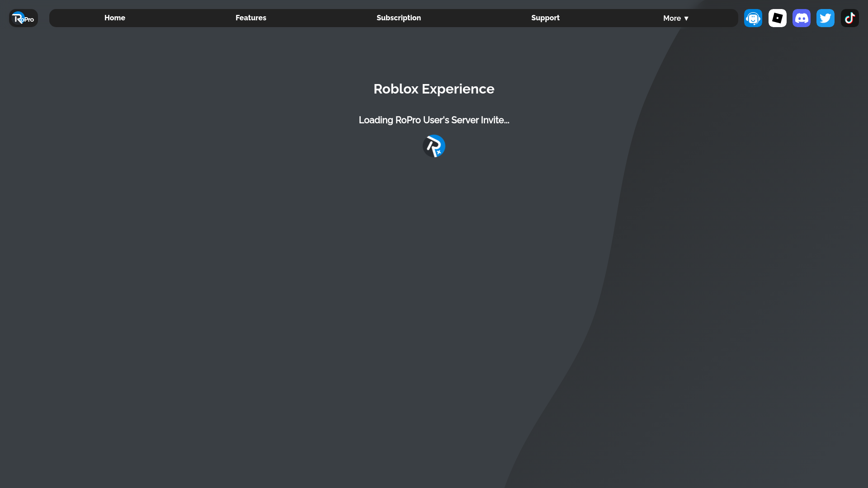Expand the More dropdown menu
Viewport: 868px width, 488px height.
pos(676,18)
